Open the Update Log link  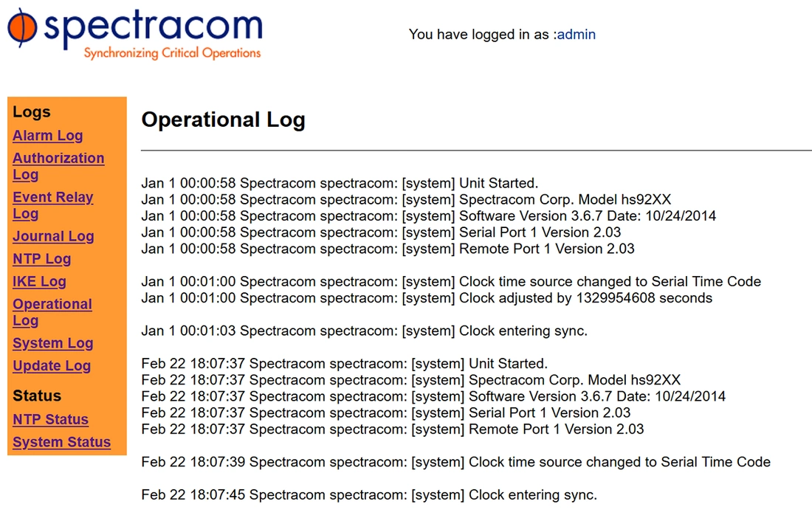point(52,366)
